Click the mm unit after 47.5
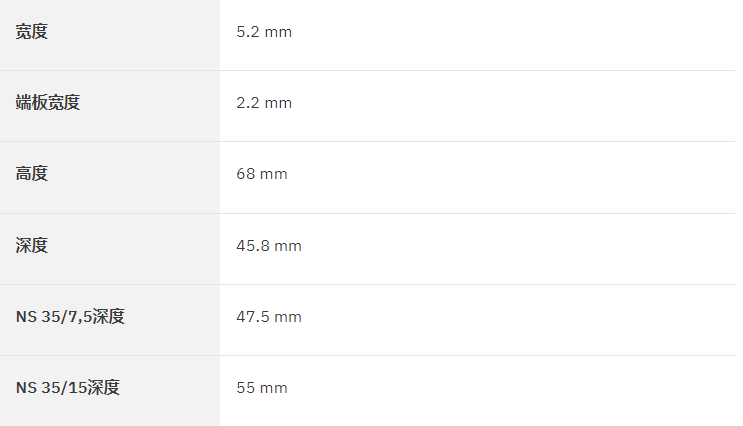The image size is (743, 426). (x=288, y=317)
